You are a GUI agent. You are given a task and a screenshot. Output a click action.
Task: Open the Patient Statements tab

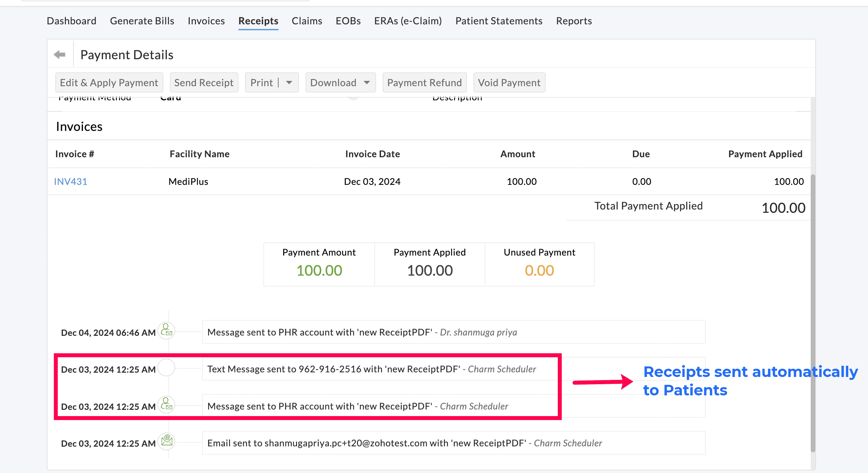click(x=499, y=20)
